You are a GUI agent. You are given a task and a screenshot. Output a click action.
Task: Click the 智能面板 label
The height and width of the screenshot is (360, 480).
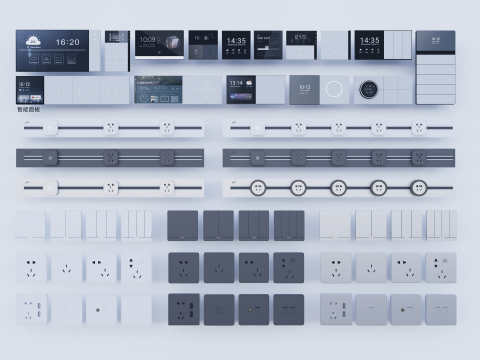pyautogui.click(x=29, y=109)
